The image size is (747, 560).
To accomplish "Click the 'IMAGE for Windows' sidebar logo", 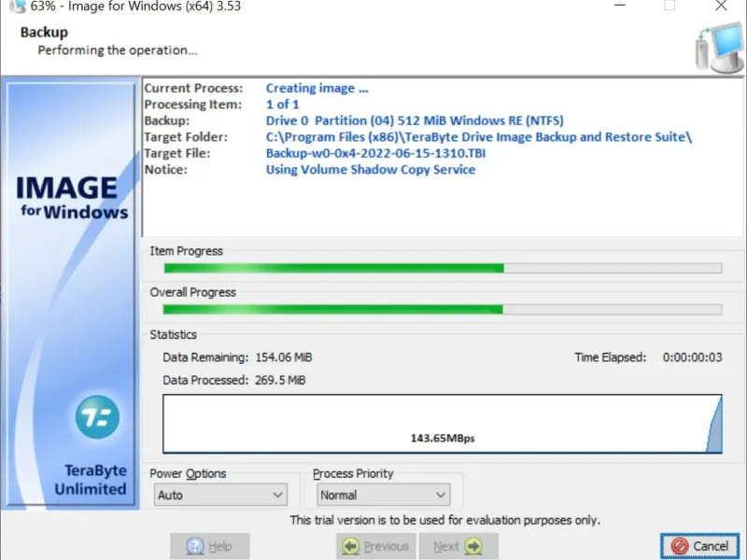I will [72, 197].
